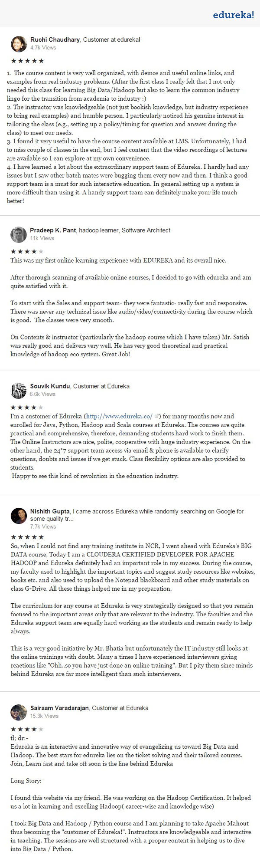260x868 pixels.
Task: Select the Souvik Kundu author name
Action: (50, 386)
